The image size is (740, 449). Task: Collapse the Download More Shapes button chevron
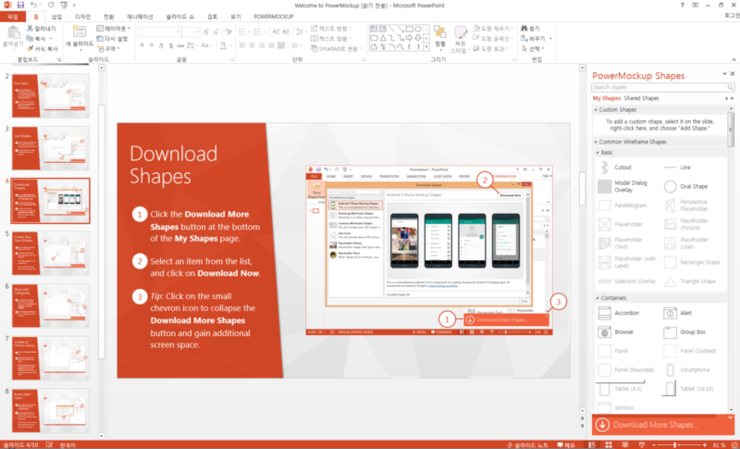point(731,418)
